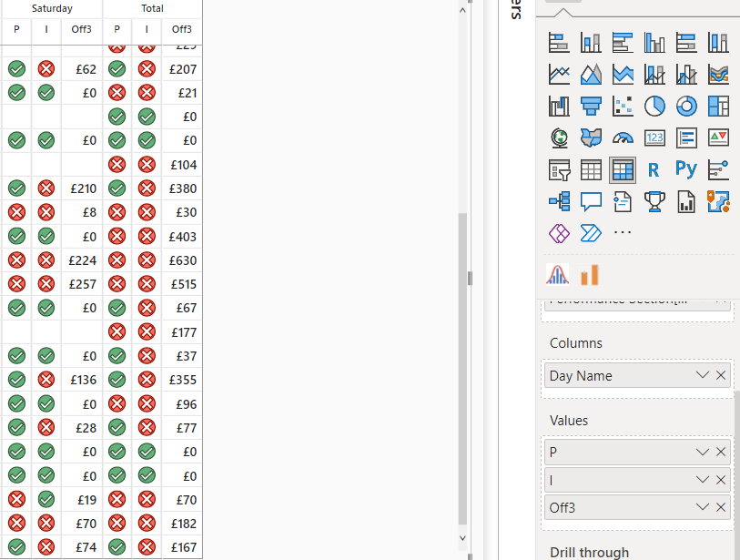This screenshot has height=560, width=740.
Task: Open the P field dropdown chevron
Action: (x=703, y=452)
